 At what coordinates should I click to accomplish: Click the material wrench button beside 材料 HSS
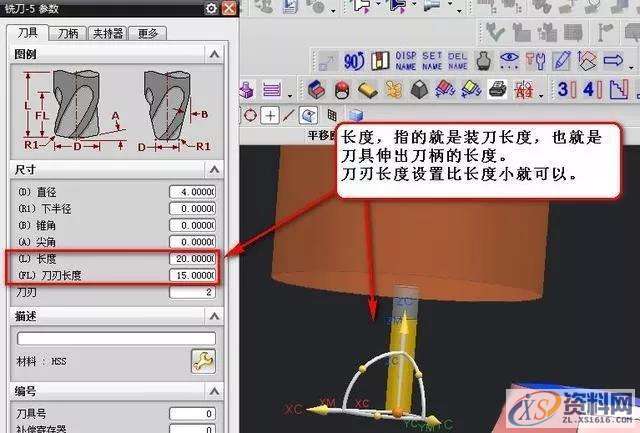tap(203, 361)
